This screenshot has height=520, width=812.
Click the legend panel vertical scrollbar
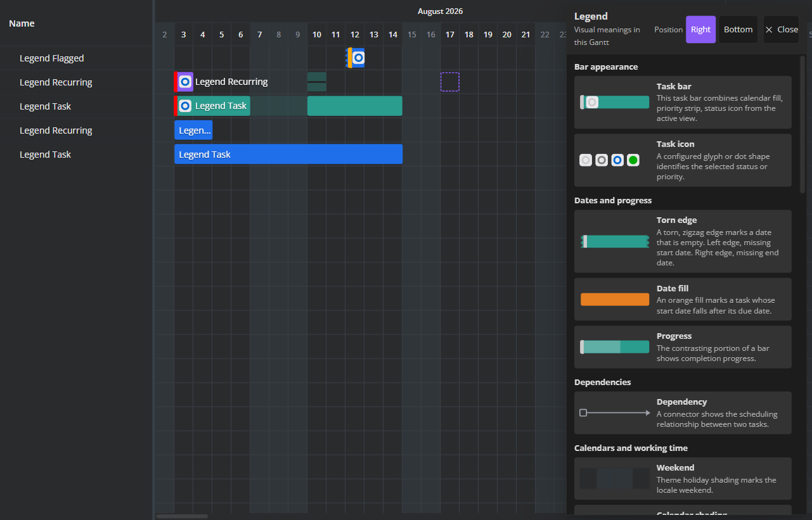click(802, 124)
